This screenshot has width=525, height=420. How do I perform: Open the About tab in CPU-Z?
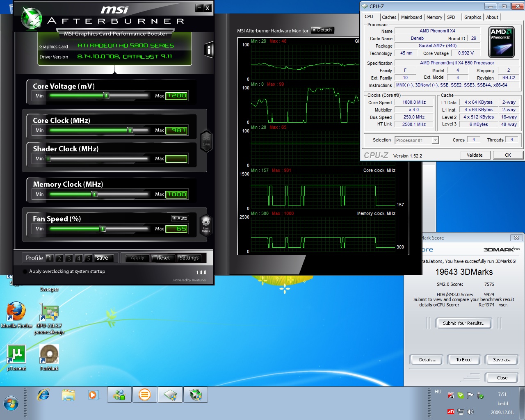(x=492, y=17)
